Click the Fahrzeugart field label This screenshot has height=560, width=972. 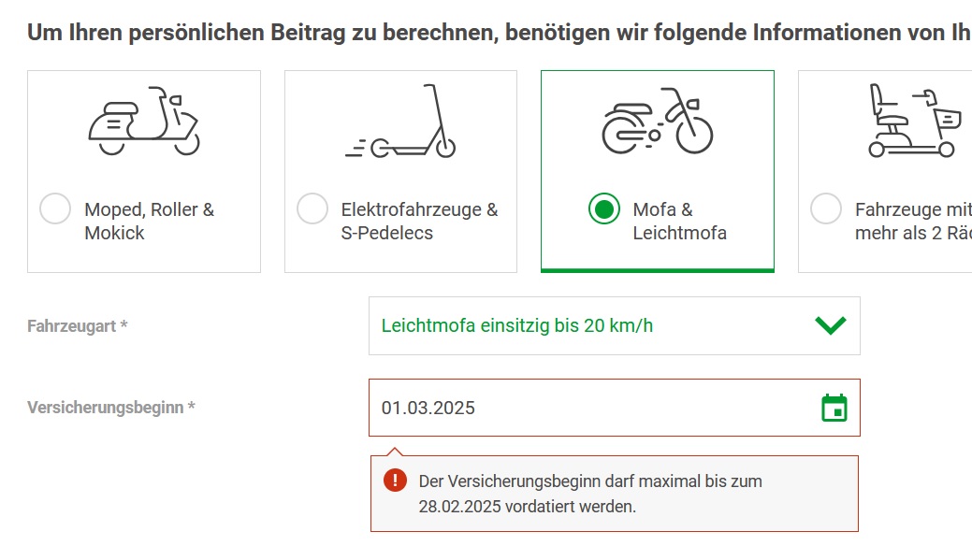coord(78,326)
